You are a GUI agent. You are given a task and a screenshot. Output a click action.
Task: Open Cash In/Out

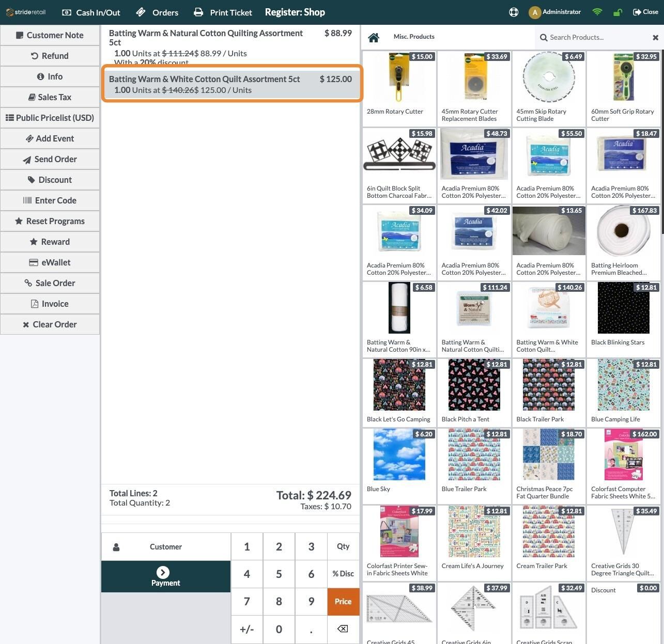pyautogui.click(x=91, y=12)
